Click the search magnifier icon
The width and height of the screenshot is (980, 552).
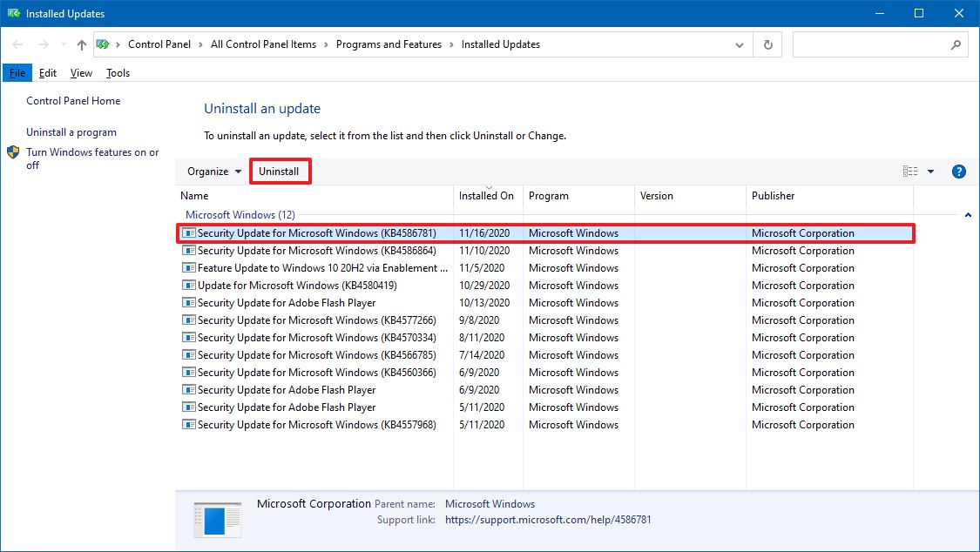(x=956, y=45)
